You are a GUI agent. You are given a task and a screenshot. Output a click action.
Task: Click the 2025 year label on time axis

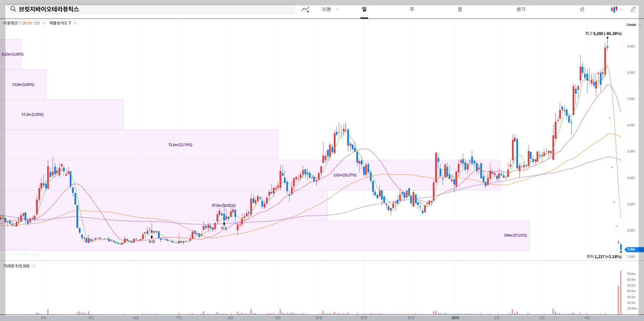coord(455,318)
